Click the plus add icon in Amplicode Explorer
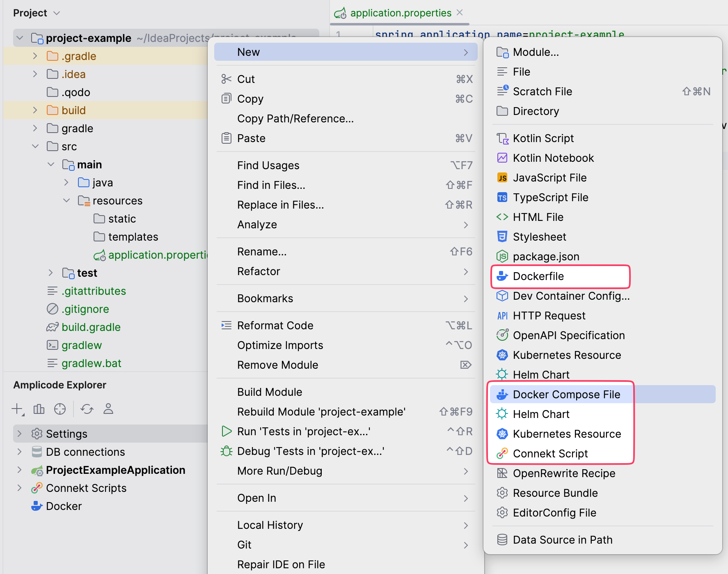This screenshot has height=574, width=728. click(17, 409)
